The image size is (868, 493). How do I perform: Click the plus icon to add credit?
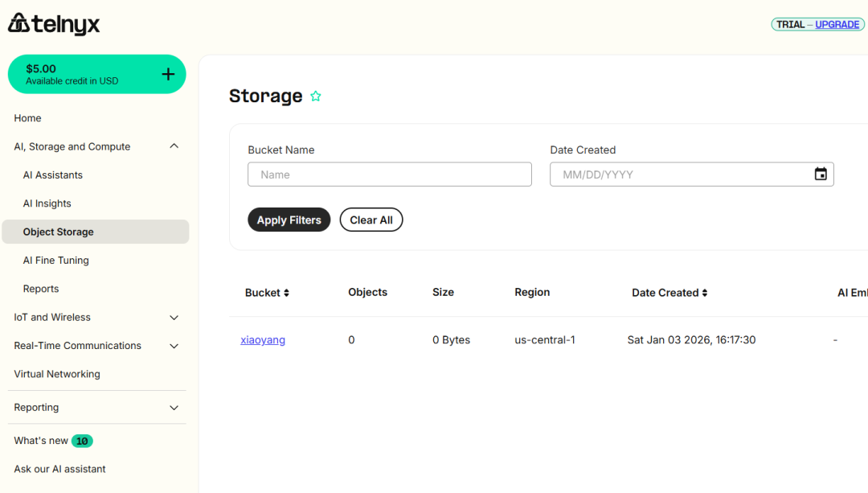point(168,75)
